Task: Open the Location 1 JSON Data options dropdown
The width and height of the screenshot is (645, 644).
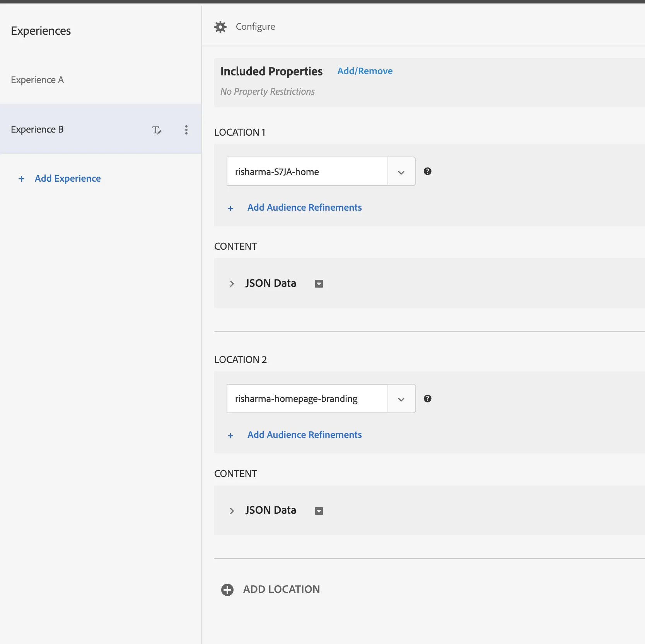Action: (x=319, y=284)
